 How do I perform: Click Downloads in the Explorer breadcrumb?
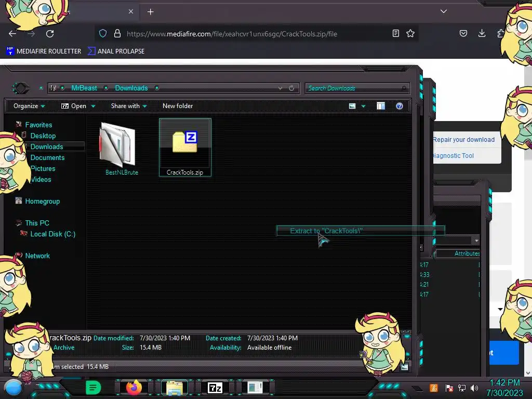click(131, 88)
